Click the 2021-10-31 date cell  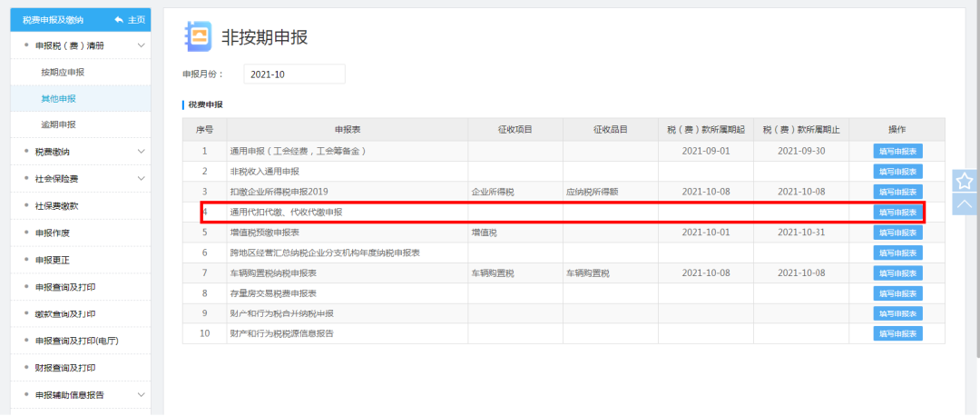(801, 233)
